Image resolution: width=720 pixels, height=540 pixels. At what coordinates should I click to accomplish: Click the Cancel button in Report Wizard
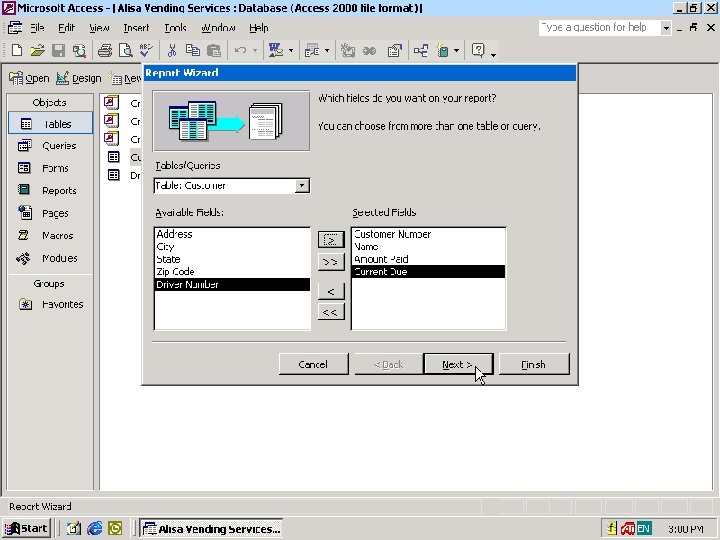pyautogui.click(x=313, y=364)
